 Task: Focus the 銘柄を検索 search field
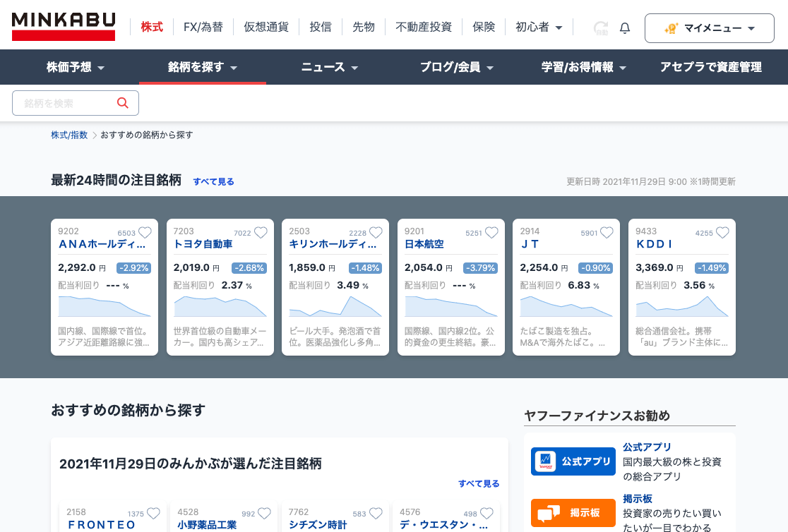(x=76, y=103)
